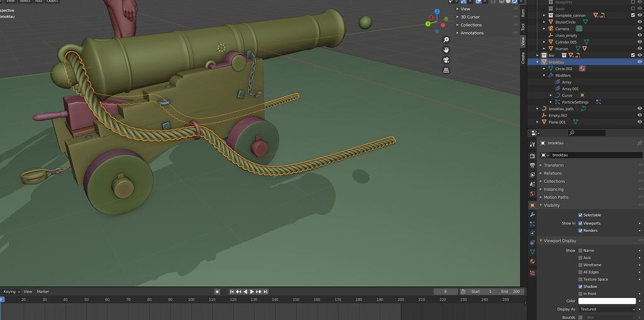644x320 pixels.
Task: Uncheck Show in Viewports checkbox
Action: [x=580, y=223]
